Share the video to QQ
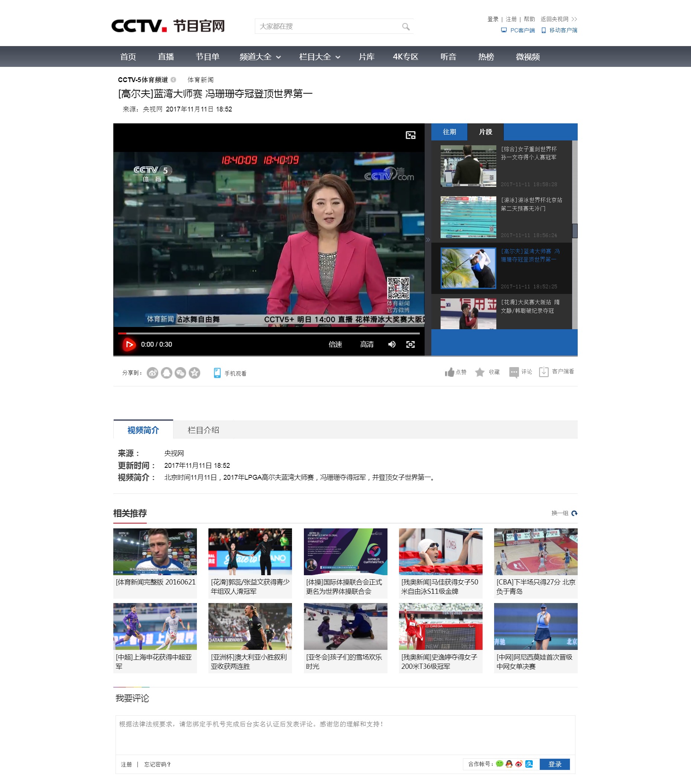This screenshot has height=784, width=691. coord(166,373)
